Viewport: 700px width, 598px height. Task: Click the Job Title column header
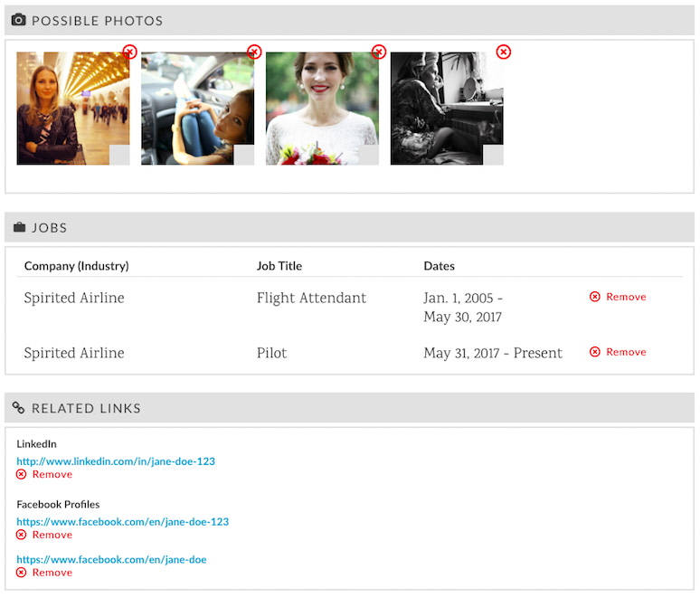tap(279, 266)
